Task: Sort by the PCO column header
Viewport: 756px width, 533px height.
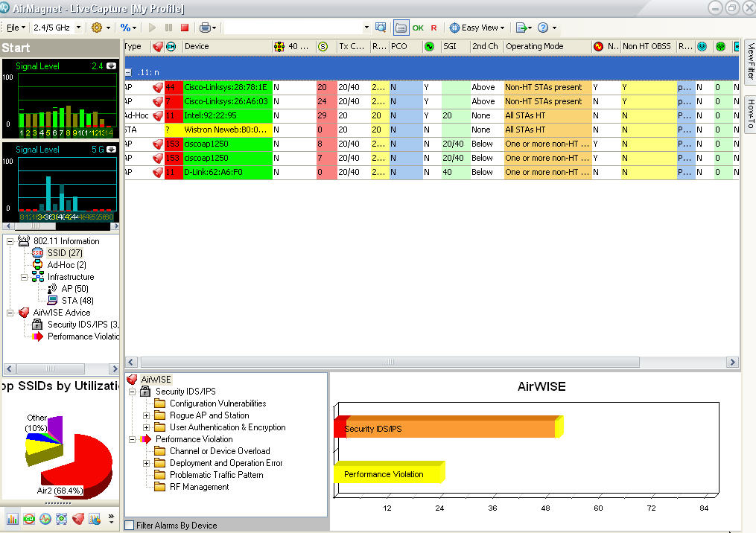Action: pos(405,46)
